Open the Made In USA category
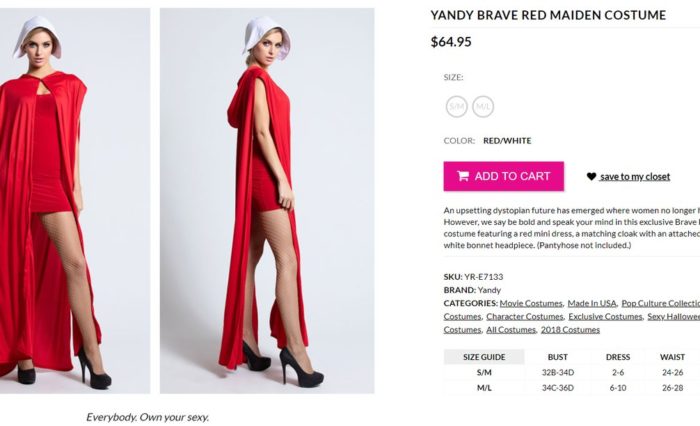The height and width of the screenshot is (426, 700). coord(592,303)
